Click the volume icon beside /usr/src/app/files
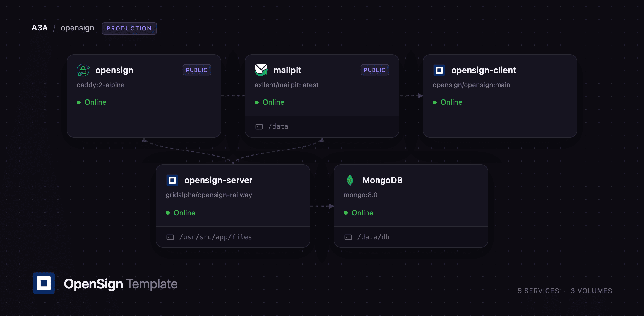Viewport: 644px width, 316px height. coord(170,237)
